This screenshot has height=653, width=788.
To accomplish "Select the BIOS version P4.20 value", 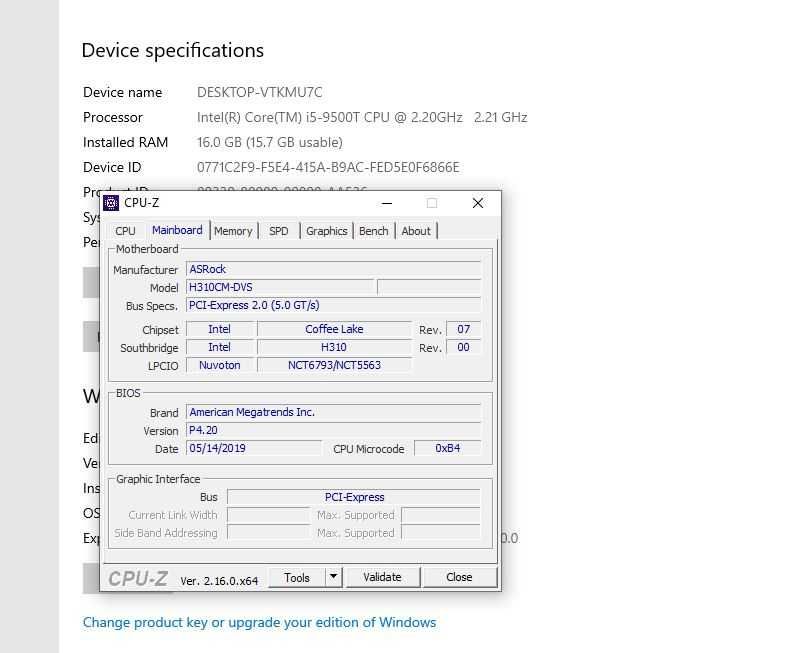I will coord(334,430).
